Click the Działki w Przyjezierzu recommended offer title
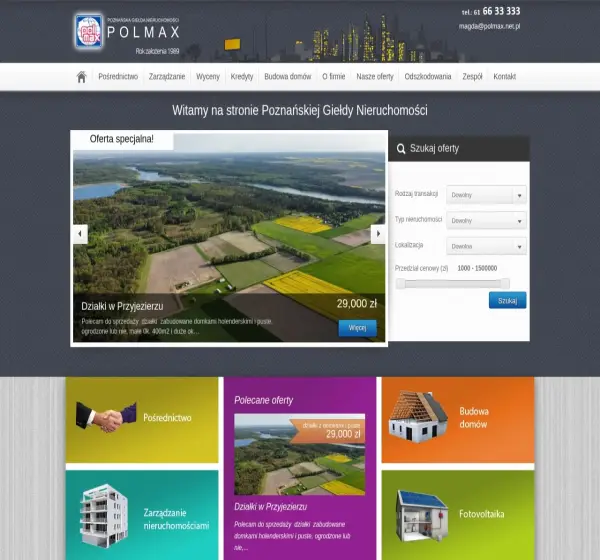The height and width of the screenshot is (560, 600). pos(271,507)
